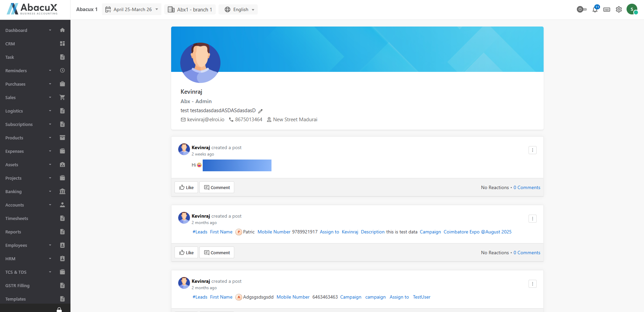This screenshot has width=644, height=312.
Task: Like the first post saying Hi
Action: 186,187
